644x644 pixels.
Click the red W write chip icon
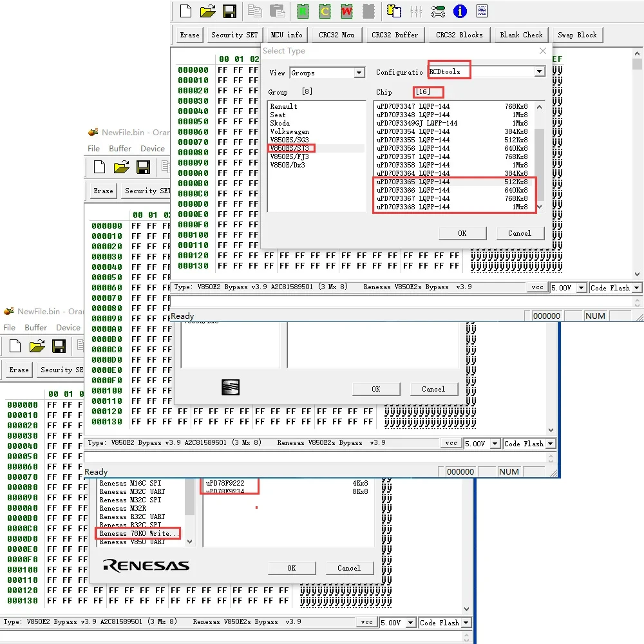click(346, 11)
